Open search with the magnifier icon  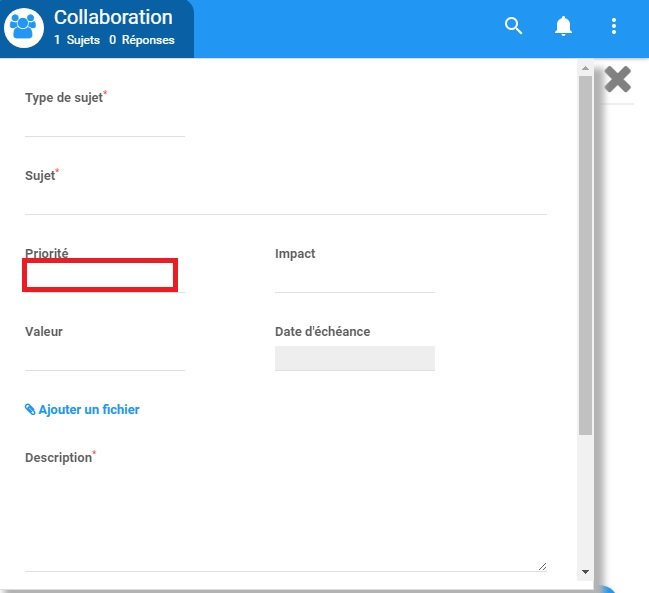pos(514,27)
